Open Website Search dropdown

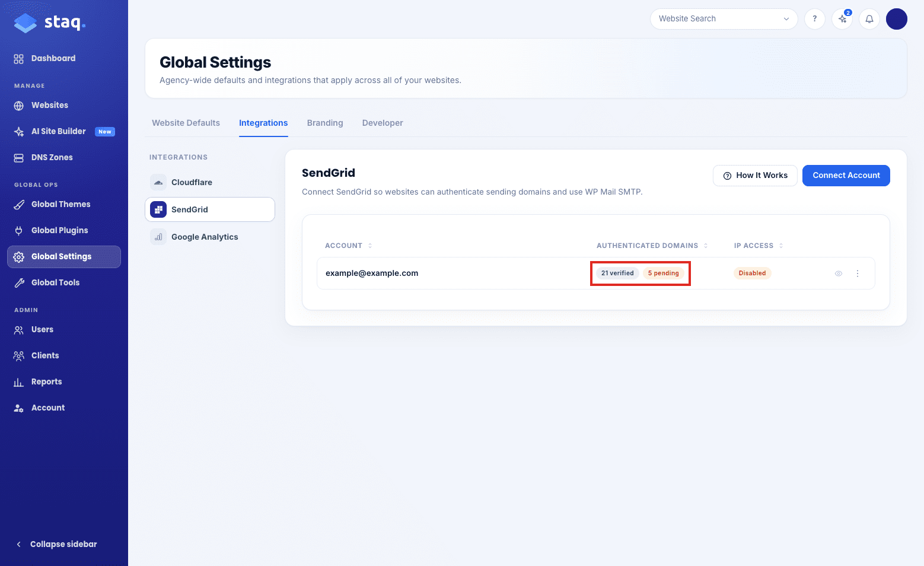(724, 19)
